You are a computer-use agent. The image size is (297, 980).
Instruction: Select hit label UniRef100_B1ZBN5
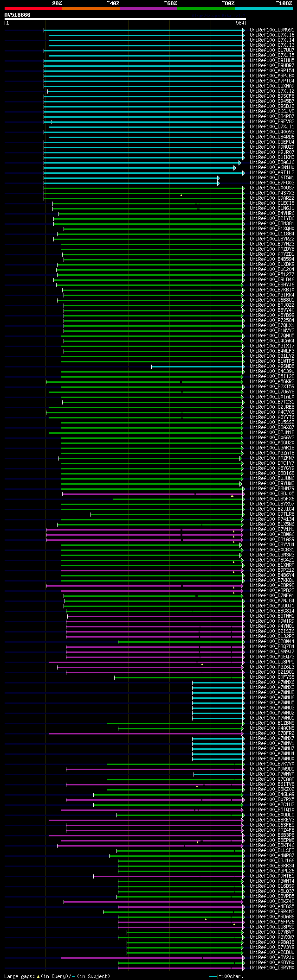[272, 723]
